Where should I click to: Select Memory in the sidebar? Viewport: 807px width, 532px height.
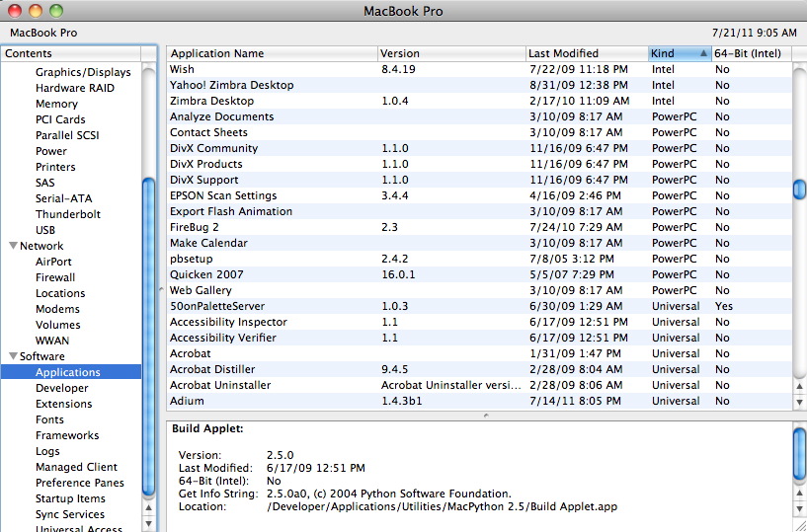pyautogui.click(x=56, y=104)
